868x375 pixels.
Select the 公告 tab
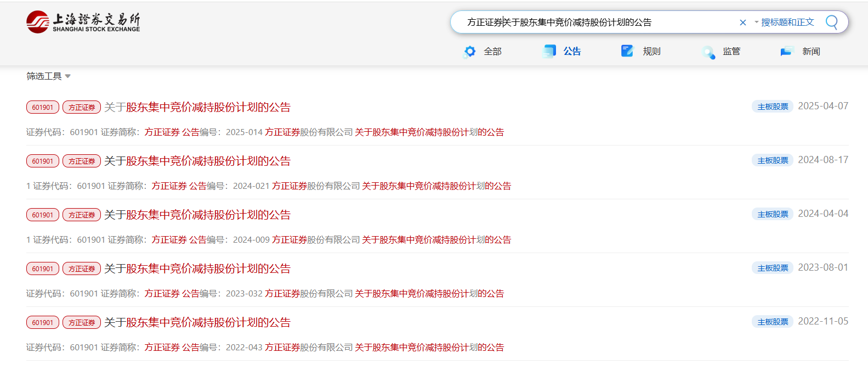coord(572,52)
